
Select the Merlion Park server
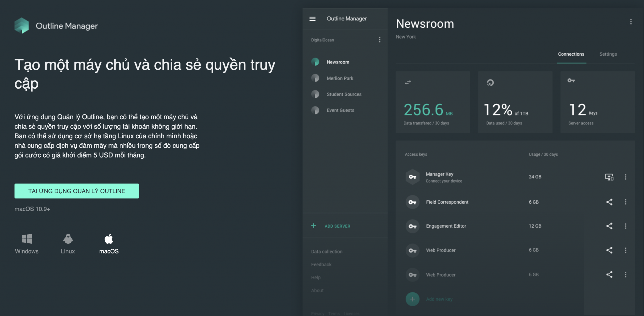coord(340,78)
